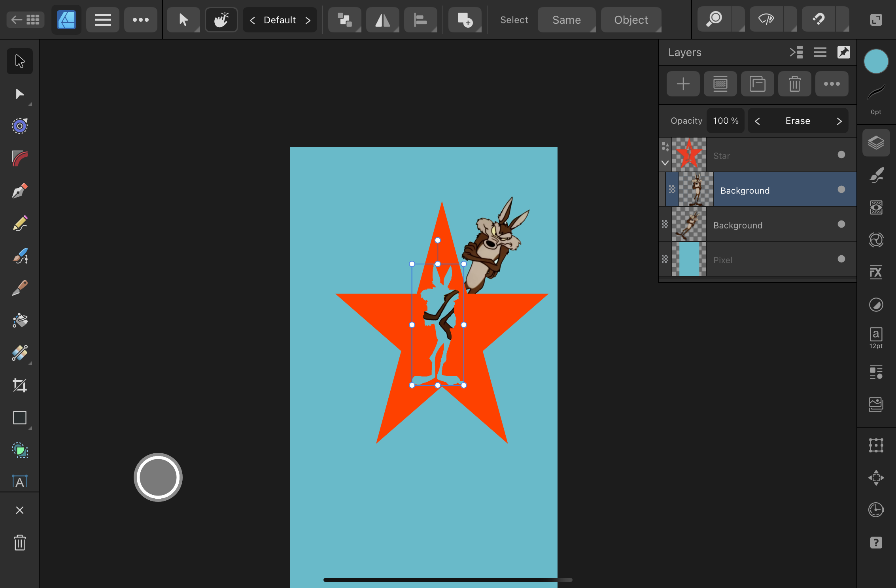
Task: Click the zoom magnifier in top bar
Action: pos(714,19)
